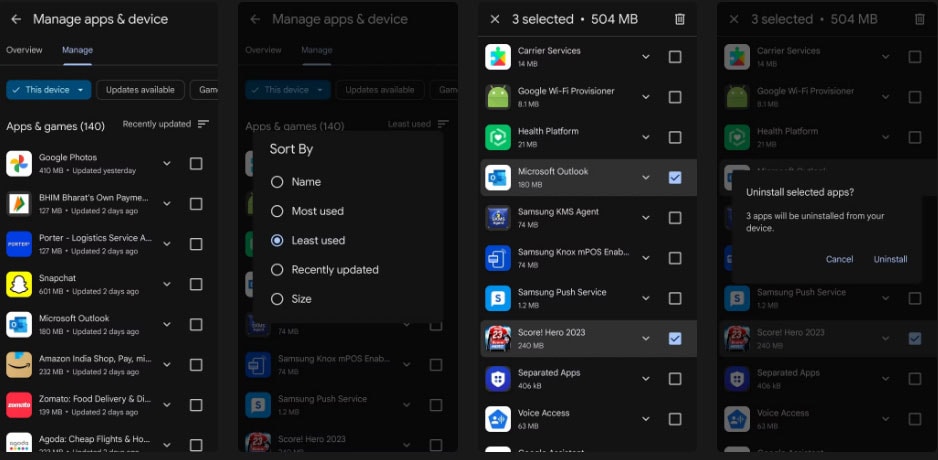The height and width of the screenshot is (460, 938).
Task: Select the checkbox for Zomato
Action: [x=196, y=404]
